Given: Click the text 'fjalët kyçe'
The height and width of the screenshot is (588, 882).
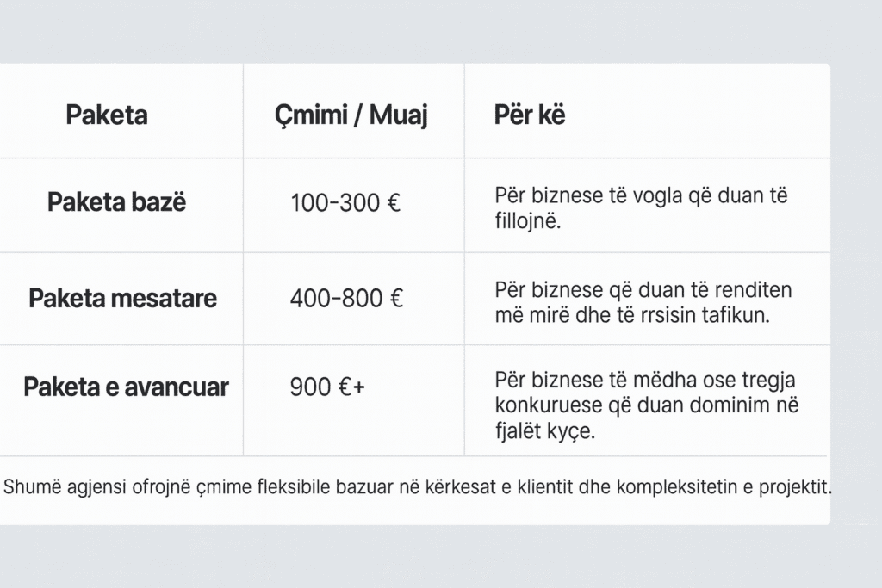Looking at the screenshot, I should point(544,430).
